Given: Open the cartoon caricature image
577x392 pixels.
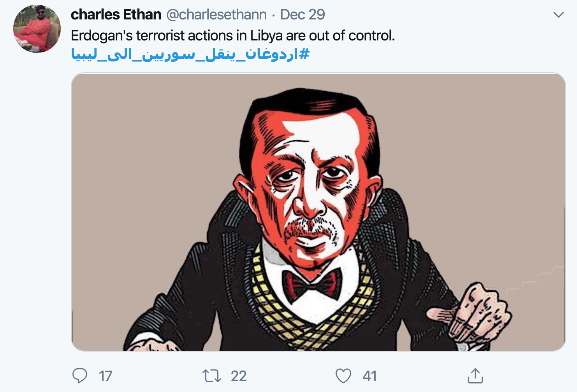Looking at the screenshot, I should pos(318,212).
